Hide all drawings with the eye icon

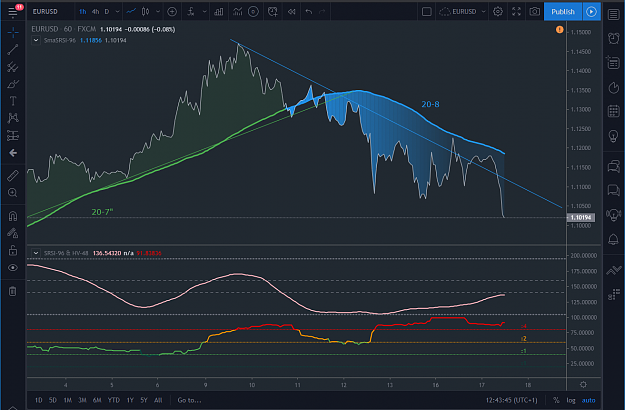point(13,268)
